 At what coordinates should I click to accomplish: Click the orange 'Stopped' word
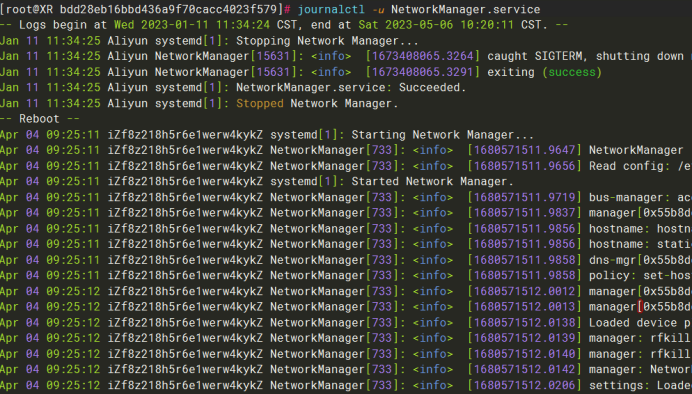tap(260, 103)
